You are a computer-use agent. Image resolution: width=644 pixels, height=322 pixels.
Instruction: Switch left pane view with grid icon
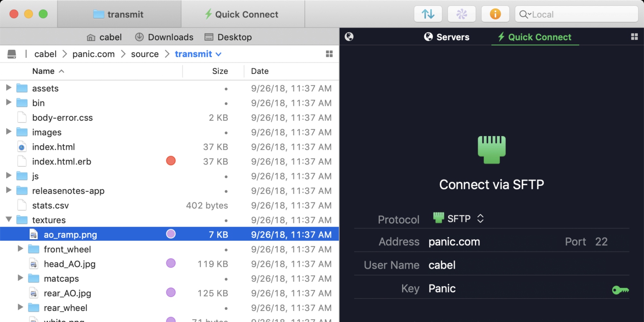329,54
